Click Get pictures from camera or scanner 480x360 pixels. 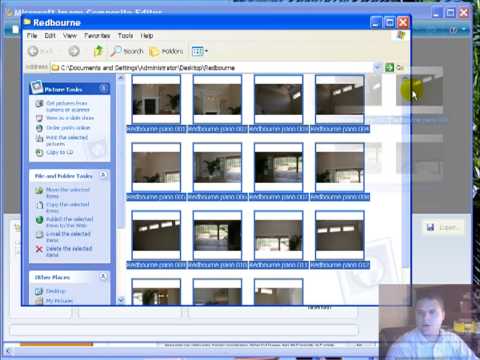pos(68,106)
